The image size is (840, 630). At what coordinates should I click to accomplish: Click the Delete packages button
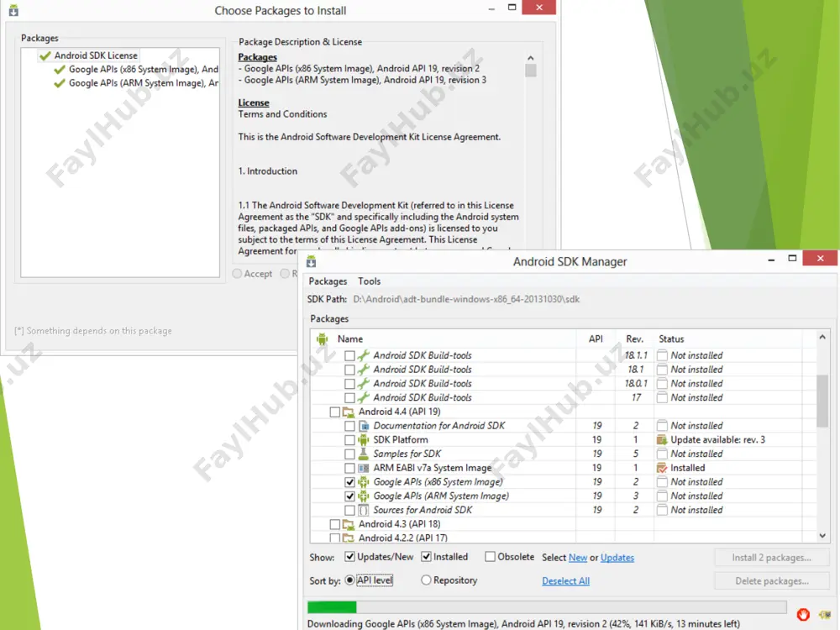(771, 581)
